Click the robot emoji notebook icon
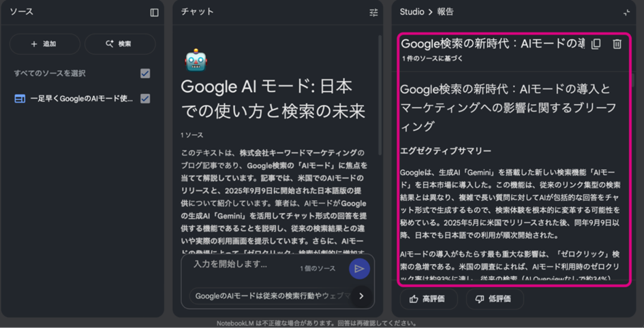644x328 pixels. pos(196,61)
